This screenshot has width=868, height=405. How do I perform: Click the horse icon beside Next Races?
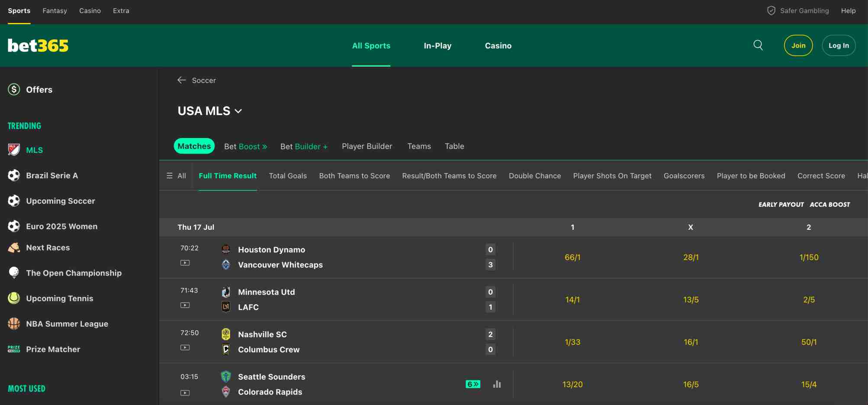(x=14, y=247)
